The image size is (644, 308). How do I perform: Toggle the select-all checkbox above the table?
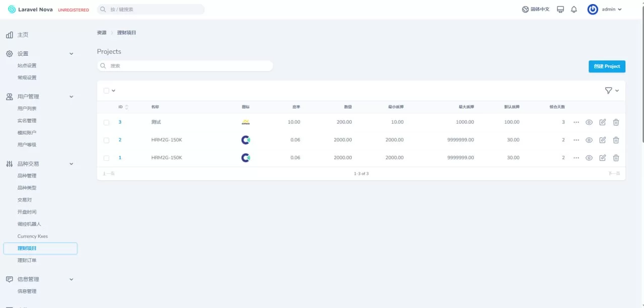(106, 90)
